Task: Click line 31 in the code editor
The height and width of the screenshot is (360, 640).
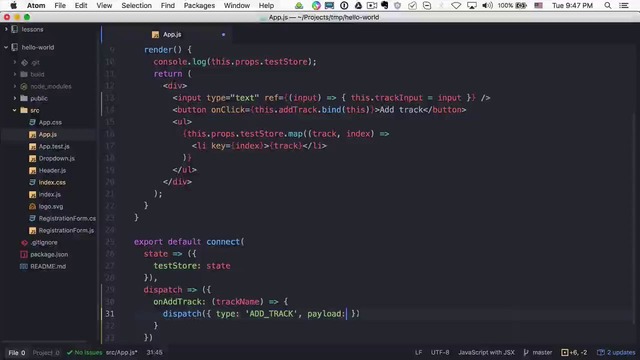Action: click(367, 314)
